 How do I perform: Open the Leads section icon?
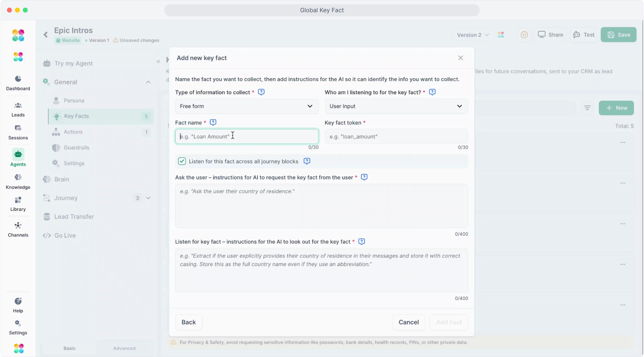(x=18, y=105)
